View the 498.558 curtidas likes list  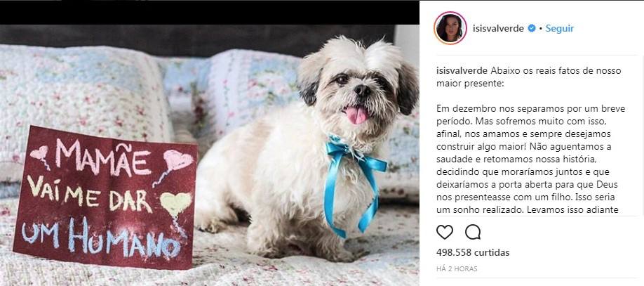(x=473, y=252)
